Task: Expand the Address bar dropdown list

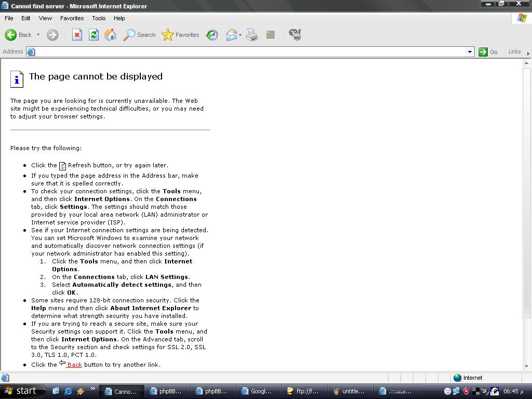Action: (470, 51)
